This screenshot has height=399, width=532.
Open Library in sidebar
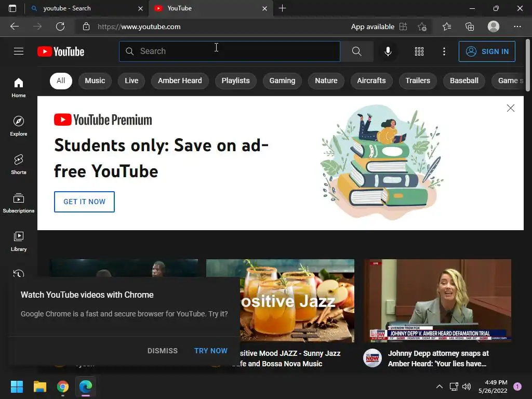19,241
